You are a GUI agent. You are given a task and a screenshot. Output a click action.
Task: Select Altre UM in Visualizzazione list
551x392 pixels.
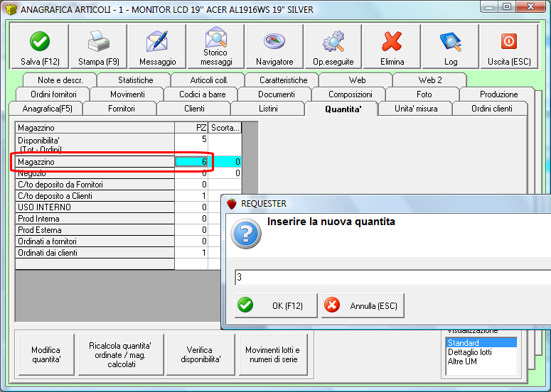tap(481, 361)
